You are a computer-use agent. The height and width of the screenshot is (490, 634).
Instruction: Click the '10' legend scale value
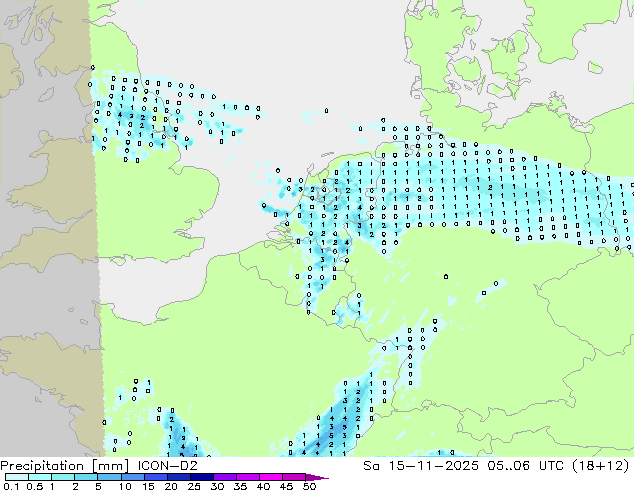pyautogui.click(x=125, y=486)
